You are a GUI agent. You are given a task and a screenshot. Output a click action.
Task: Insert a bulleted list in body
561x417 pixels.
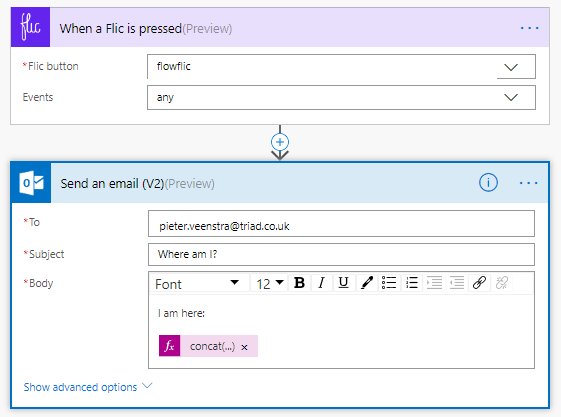point(389,283)
